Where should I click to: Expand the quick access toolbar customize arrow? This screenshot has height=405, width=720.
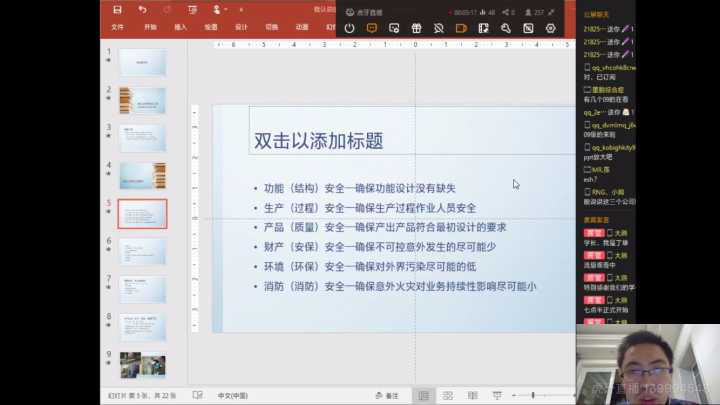(x=240, y=9)
